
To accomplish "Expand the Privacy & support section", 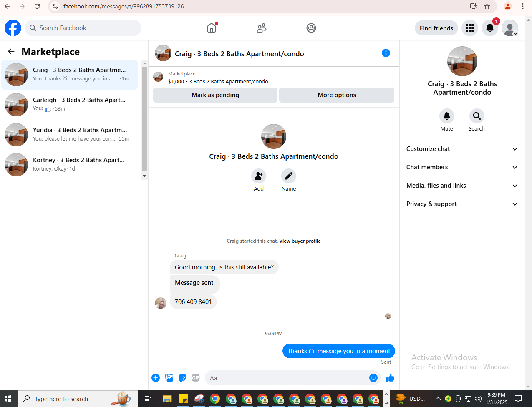I will (462, 204).
